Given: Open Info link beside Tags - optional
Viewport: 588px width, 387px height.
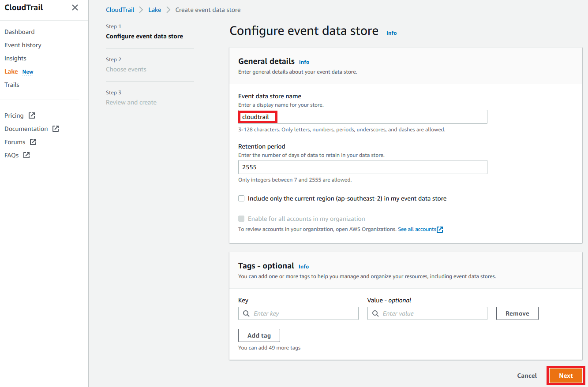Looking at the screenshot, I should click(304, 267).
